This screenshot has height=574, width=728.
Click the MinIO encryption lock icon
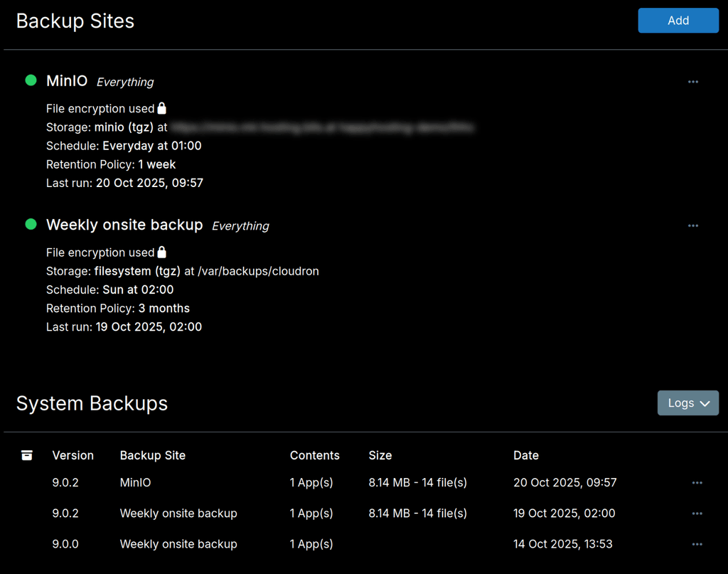coord(162,108)
